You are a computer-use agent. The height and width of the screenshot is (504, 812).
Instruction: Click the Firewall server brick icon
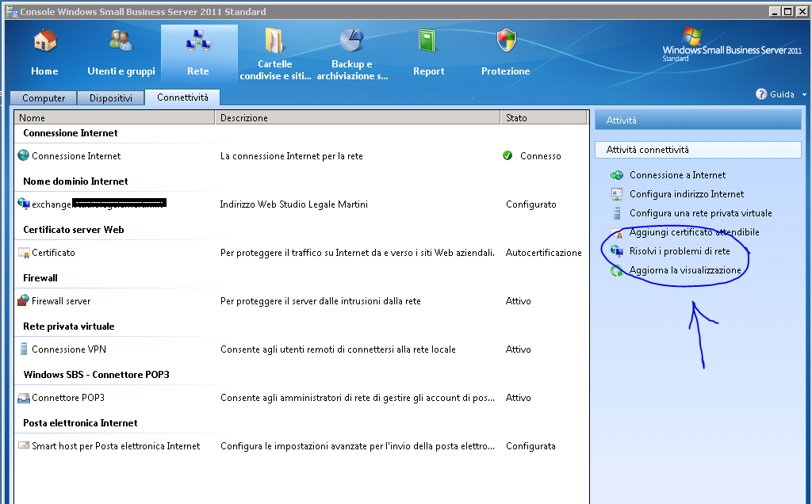tap(23, 300)
